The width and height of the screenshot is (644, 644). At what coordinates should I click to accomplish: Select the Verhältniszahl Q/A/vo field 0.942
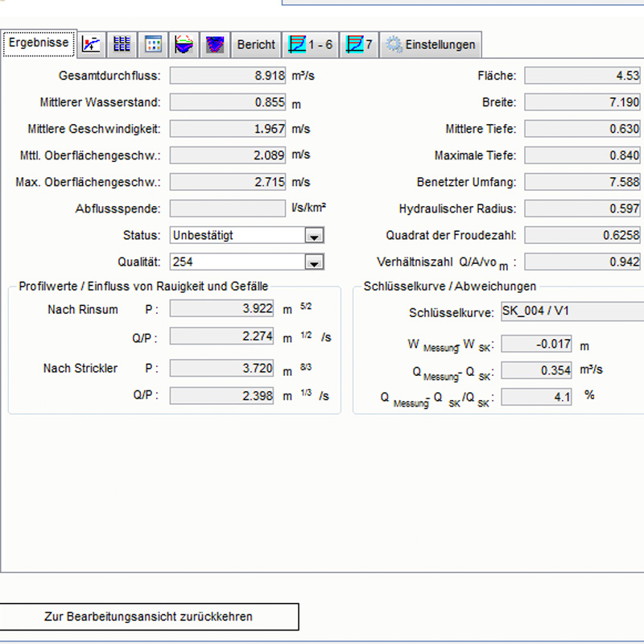click(x=582, y=262)
